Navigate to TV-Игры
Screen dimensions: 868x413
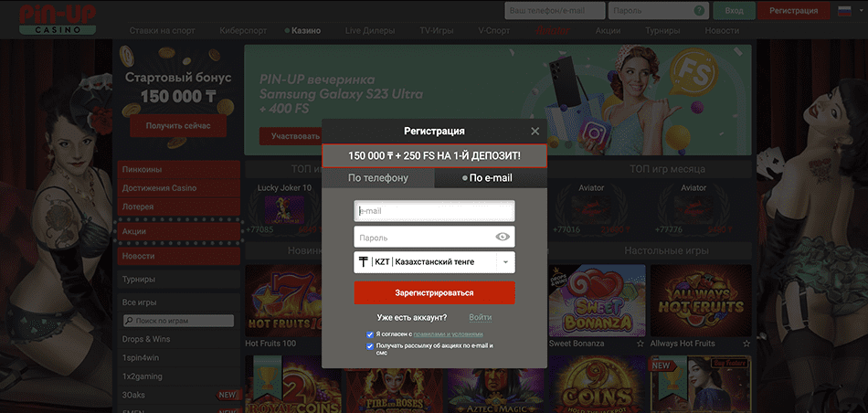[436, 31]
